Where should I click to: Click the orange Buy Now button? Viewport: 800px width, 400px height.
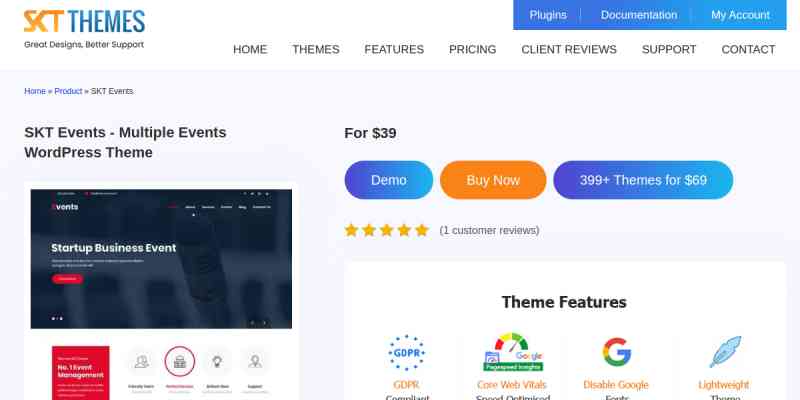493,180
